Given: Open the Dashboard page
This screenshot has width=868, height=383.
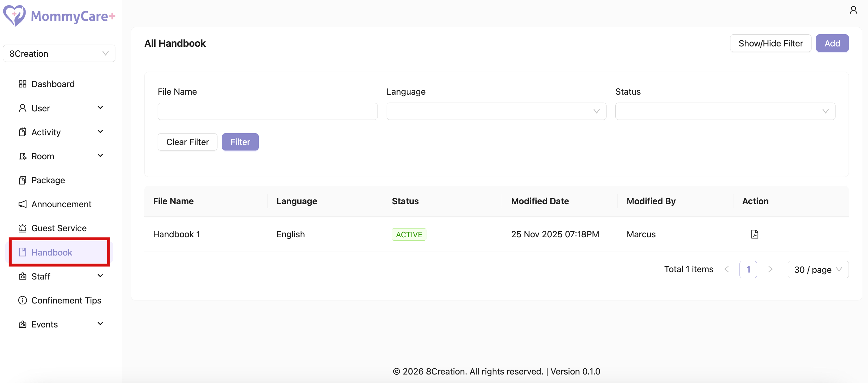Looking at the screenshot, I should point(53,84).
